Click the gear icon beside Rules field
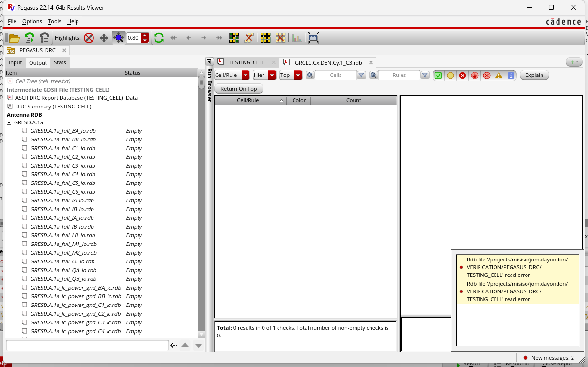This screenshot has width=588, height=367. click(x=373, y=75)
